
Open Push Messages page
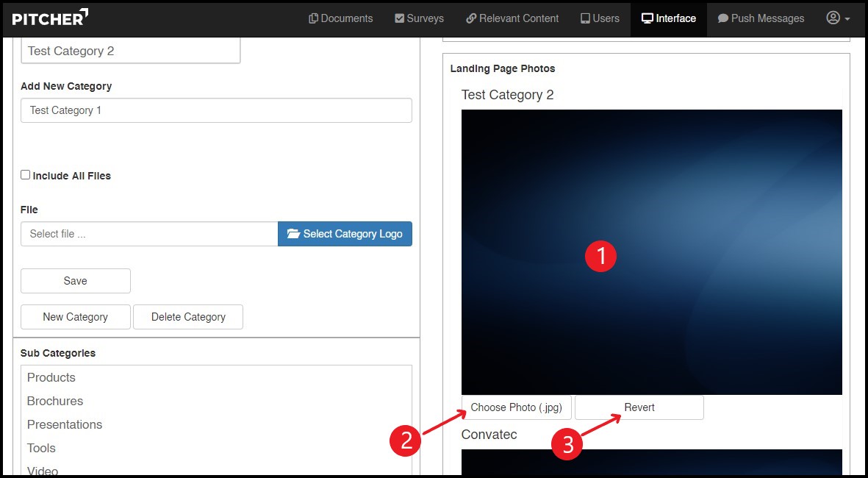[x=761, y=18]
